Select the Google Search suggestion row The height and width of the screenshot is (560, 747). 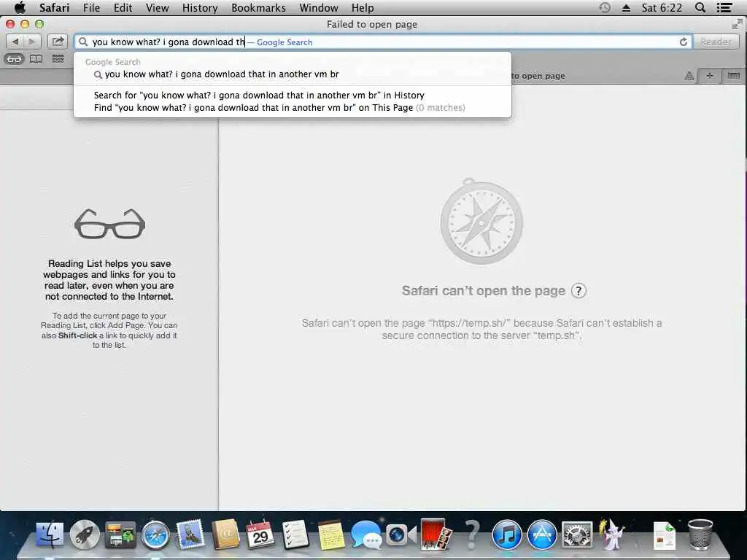(x=293, y=74)
